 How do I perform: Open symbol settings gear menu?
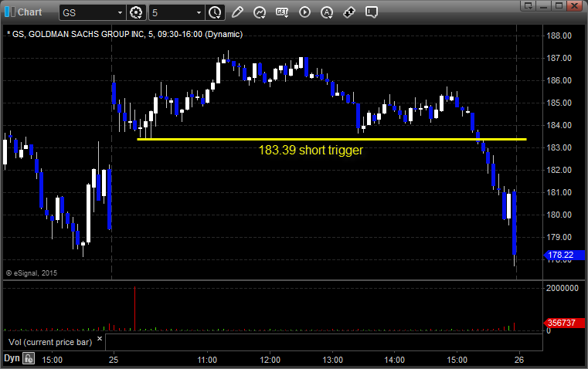pos(136,12)
